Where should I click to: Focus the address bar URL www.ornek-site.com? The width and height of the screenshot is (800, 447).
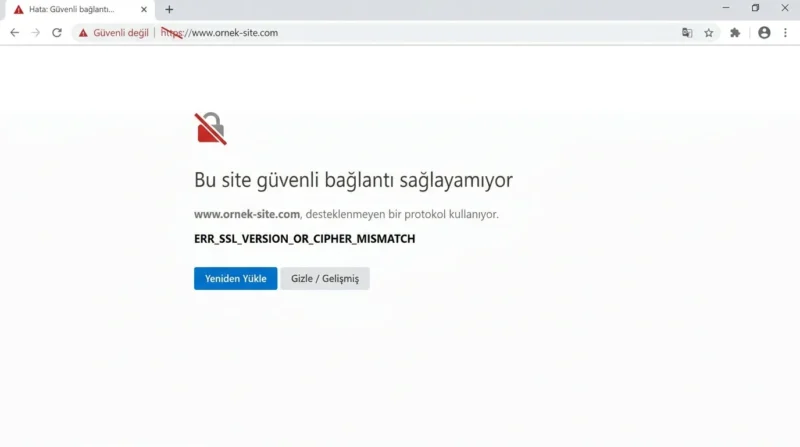219,33
